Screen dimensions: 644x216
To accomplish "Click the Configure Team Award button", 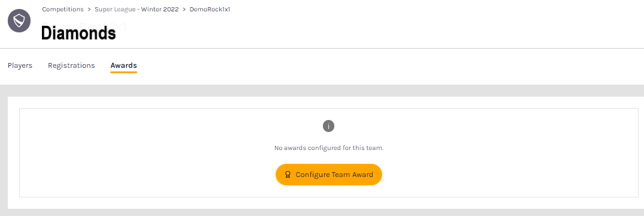I will coord(329,175).
